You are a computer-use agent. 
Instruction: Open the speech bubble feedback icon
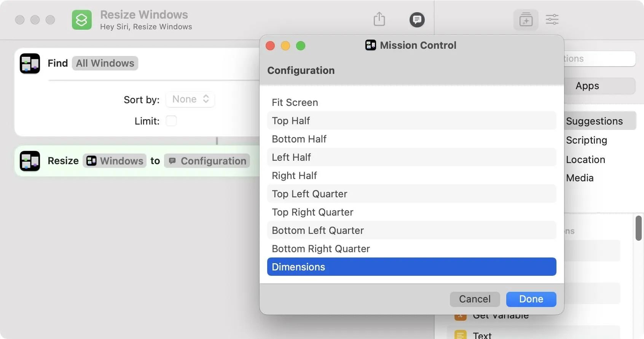pyautogui.click(x=417, y=19)
